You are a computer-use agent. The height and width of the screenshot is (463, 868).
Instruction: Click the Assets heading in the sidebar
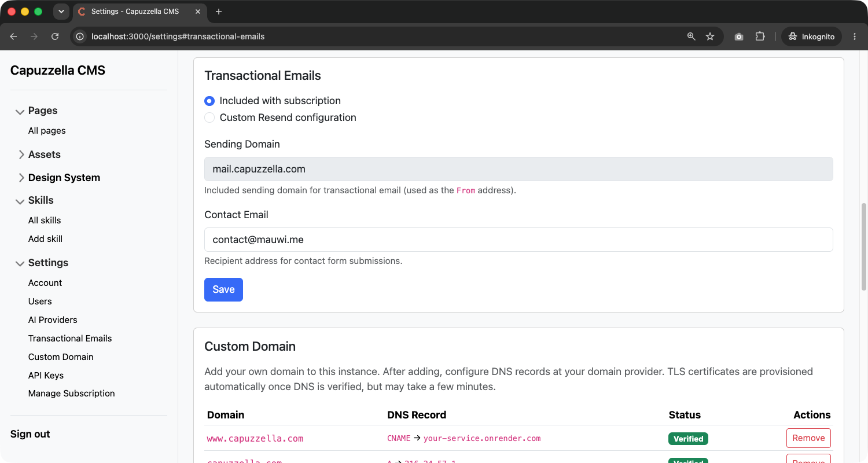[x=45, y=155]
